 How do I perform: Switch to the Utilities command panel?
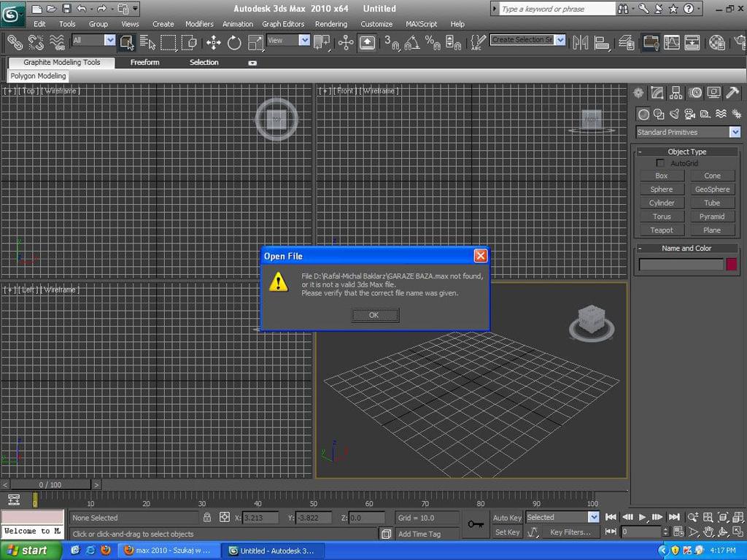point(732,93)
